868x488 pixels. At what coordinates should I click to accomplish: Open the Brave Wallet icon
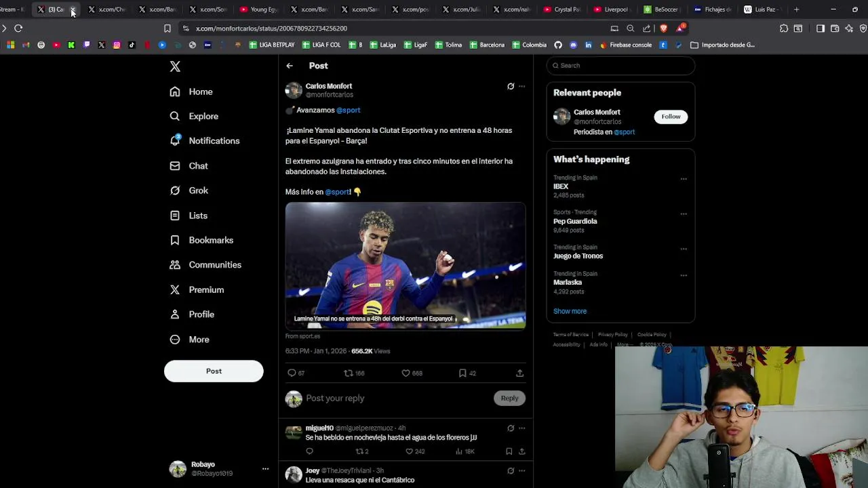(x=835, y=28)
